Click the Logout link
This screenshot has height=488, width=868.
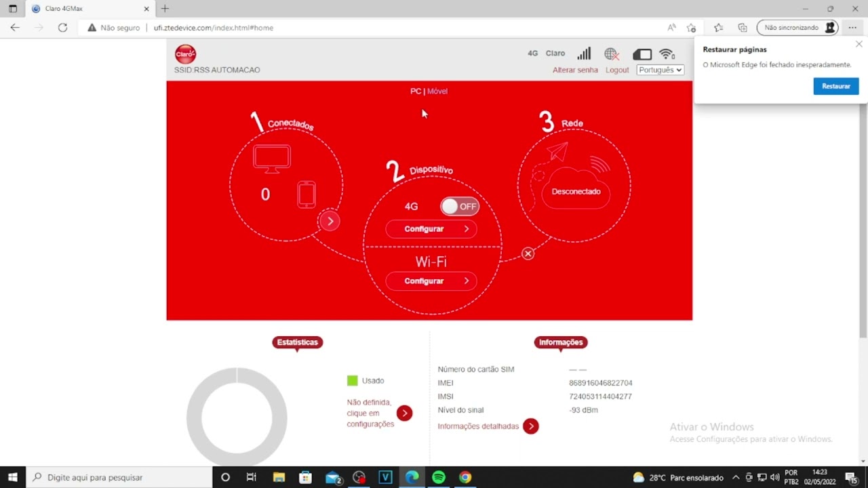[617, 70]
